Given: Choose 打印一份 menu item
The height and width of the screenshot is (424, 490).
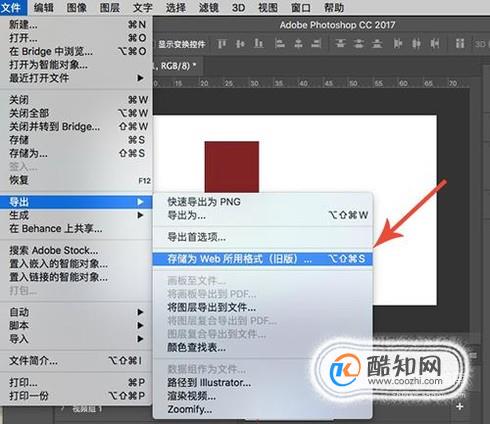Looking at the screenshot, I should coord(76,396).
